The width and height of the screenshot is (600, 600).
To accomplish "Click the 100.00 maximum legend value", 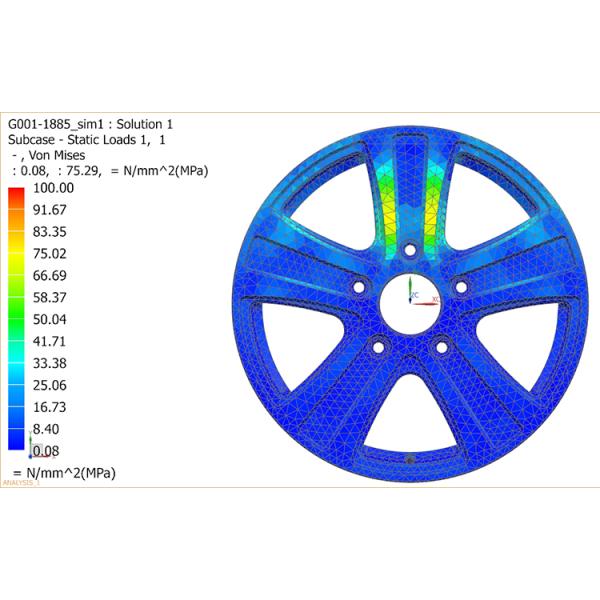I will [54, 187].
